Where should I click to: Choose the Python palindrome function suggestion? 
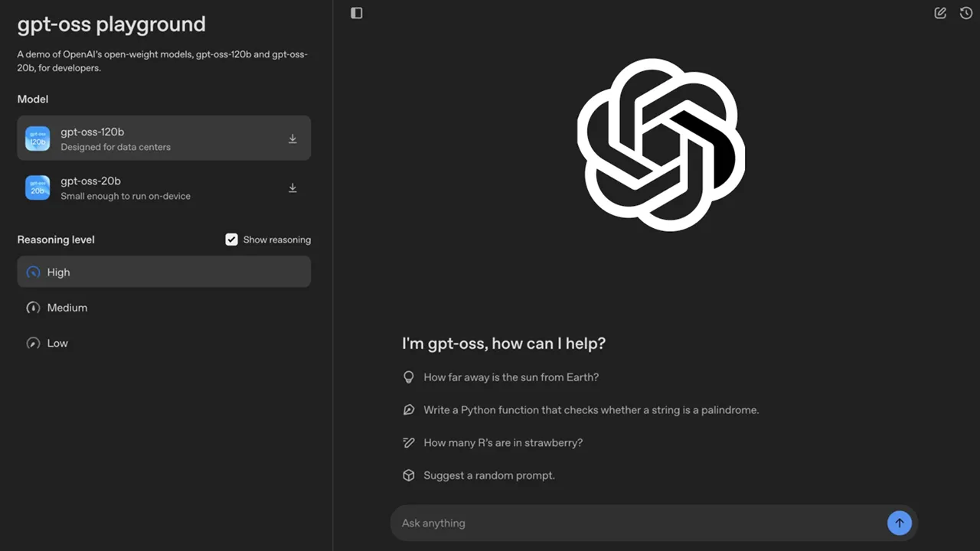coord(591,409)
